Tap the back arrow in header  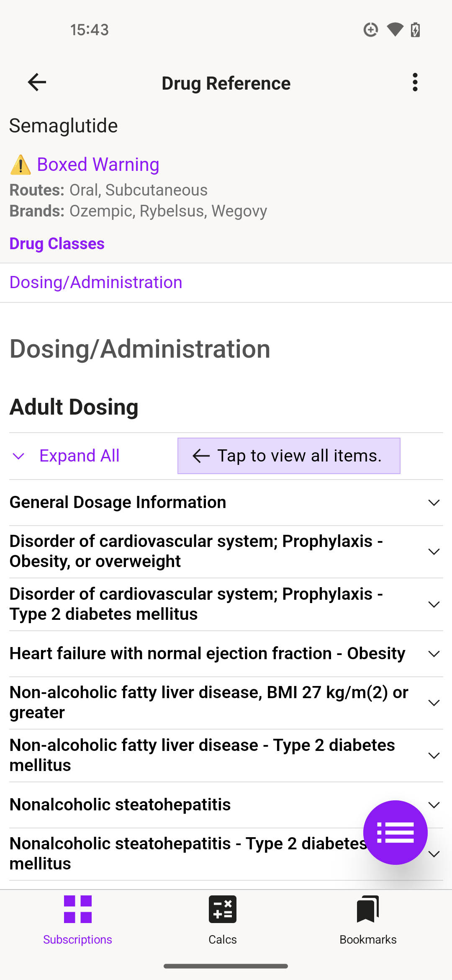click(37, 82)
